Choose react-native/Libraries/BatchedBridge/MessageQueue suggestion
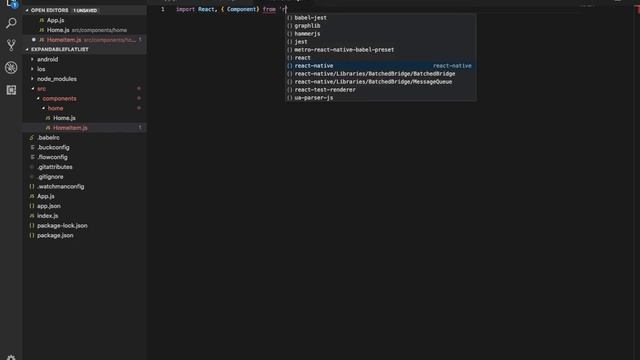 tap(380, 82)
